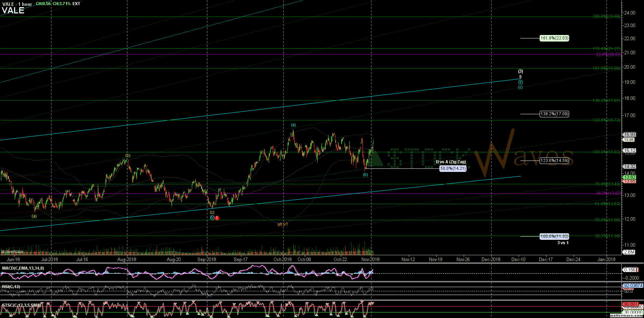Viewport: 644px width, 318px height.
Task: Select the cyan (a) wave label at October high
Action: pos(294,125)
